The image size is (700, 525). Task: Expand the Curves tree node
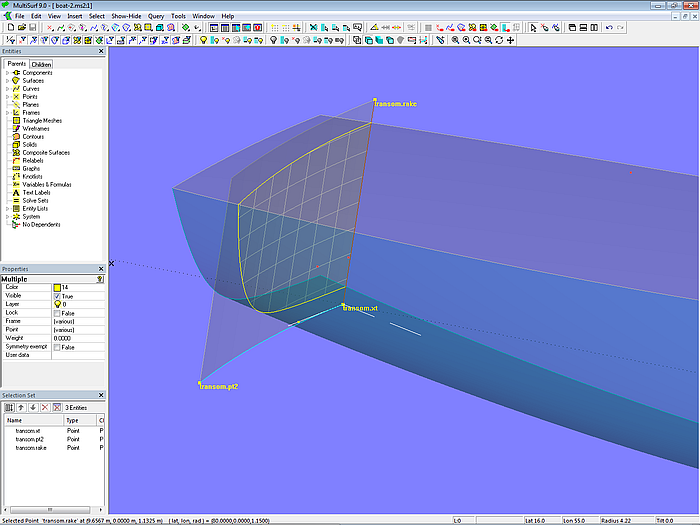(8, 88)
